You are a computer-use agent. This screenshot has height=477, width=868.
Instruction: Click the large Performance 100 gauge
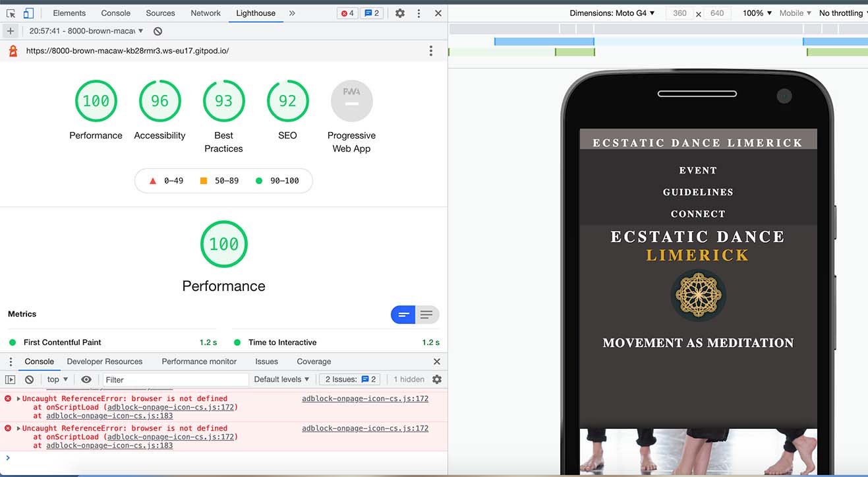tap(223, 244)
